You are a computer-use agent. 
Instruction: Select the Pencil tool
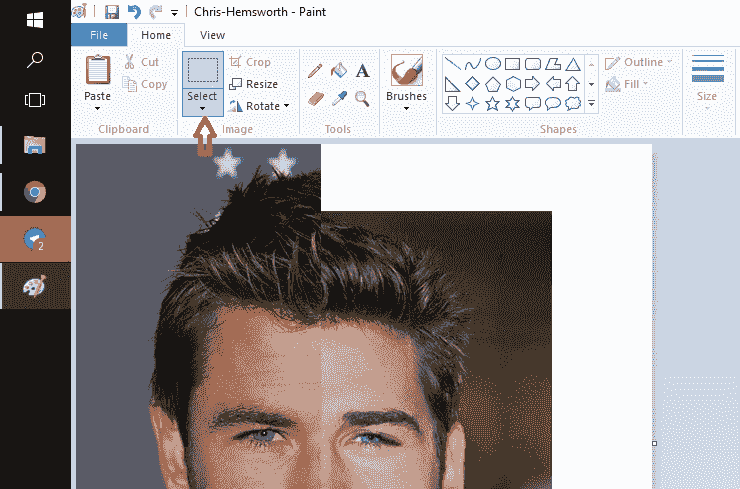(315, 71)
